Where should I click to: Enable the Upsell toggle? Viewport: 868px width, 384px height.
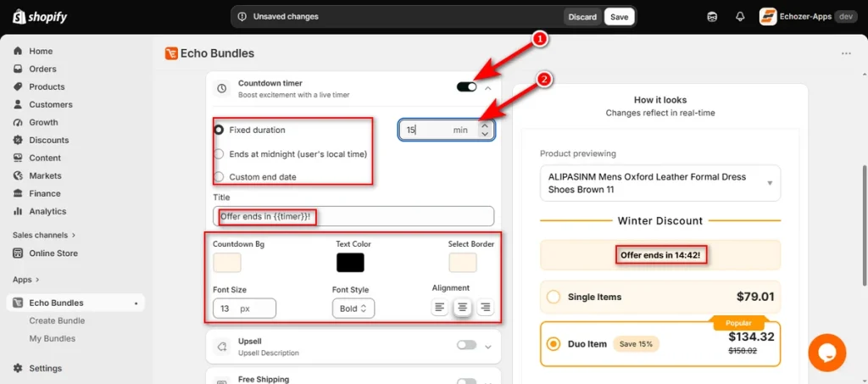coord(466,345)
